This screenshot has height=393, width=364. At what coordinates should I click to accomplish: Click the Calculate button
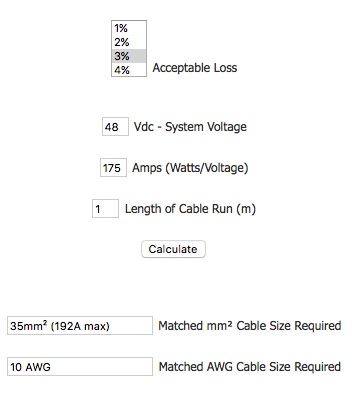coord(173,249)
